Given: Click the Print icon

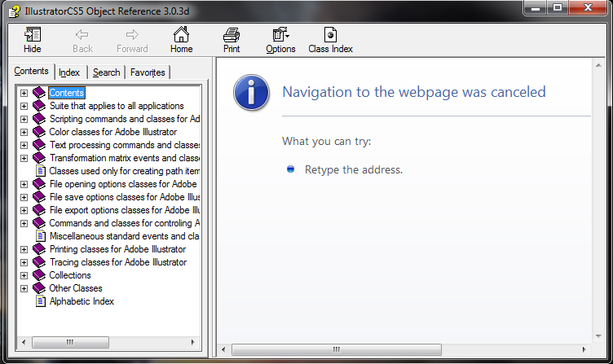Looking at the screenshot, I should [x=232, y=35].
